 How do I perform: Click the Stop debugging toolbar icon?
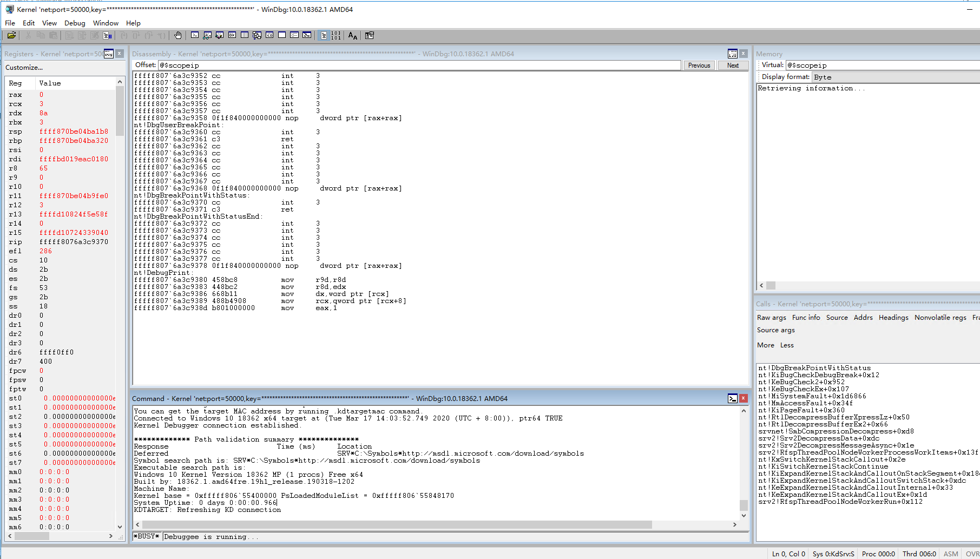coord(95,35)
